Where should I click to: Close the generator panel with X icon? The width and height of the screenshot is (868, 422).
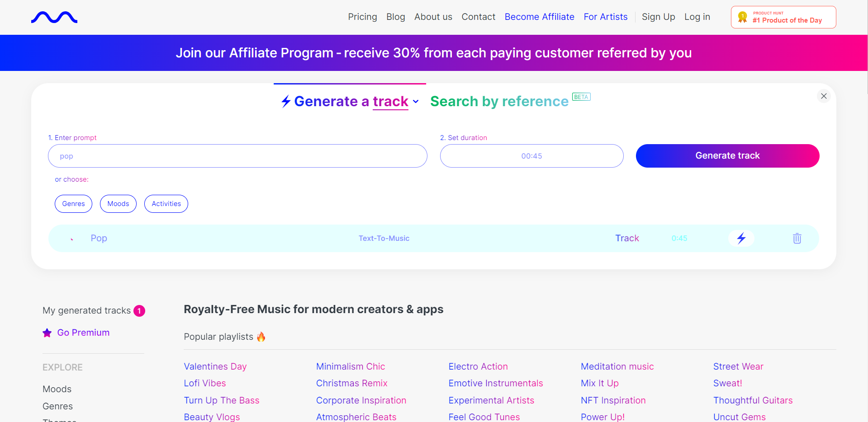[x=824, y=96]
